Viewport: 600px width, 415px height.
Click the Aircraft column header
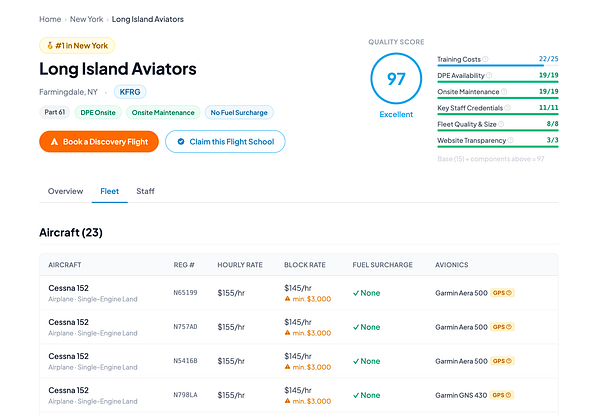65,265
